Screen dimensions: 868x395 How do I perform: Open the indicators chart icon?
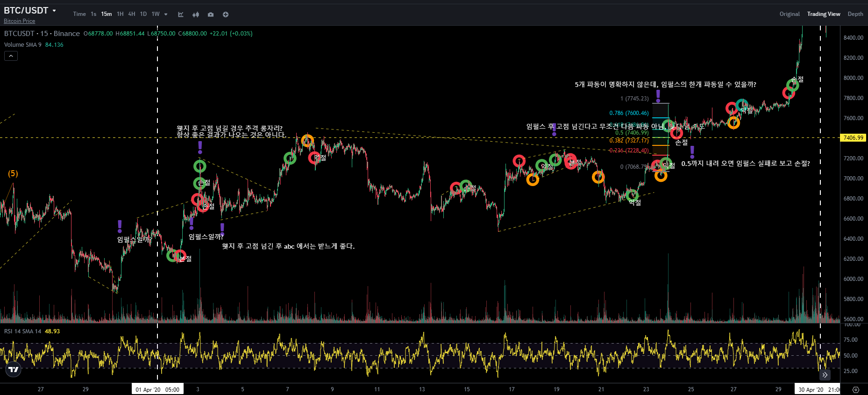(181, 14)
